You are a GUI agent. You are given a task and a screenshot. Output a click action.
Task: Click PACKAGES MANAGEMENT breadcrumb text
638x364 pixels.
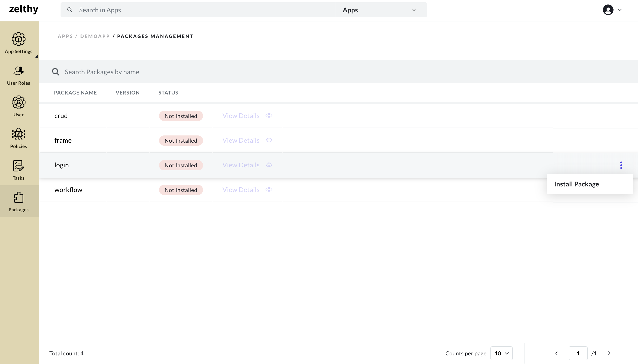click(155, 36)
